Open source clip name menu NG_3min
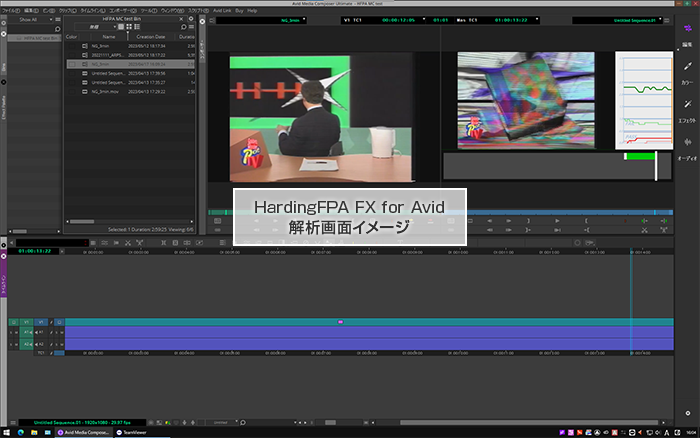 [x=261, y=20]
